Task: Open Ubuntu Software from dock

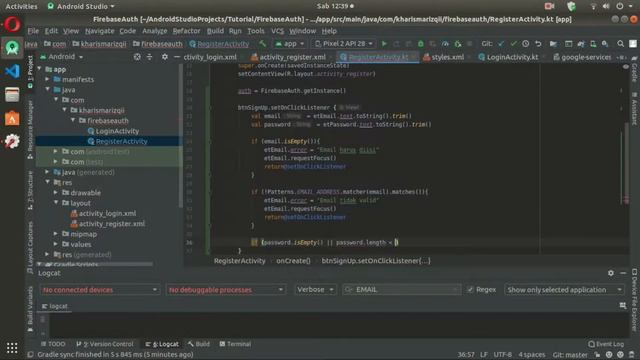Action: 12,118
